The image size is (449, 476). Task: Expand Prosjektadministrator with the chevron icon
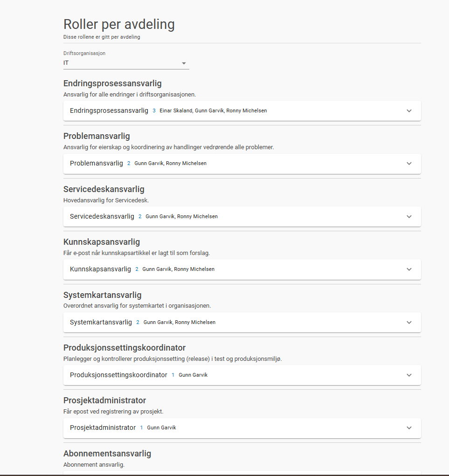point(409,428)
